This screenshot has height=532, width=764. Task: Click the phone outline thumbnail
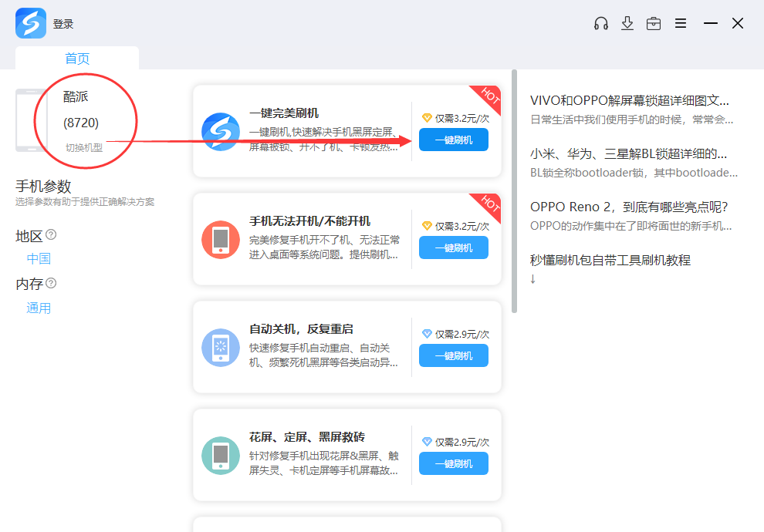(x=31, y=120)
